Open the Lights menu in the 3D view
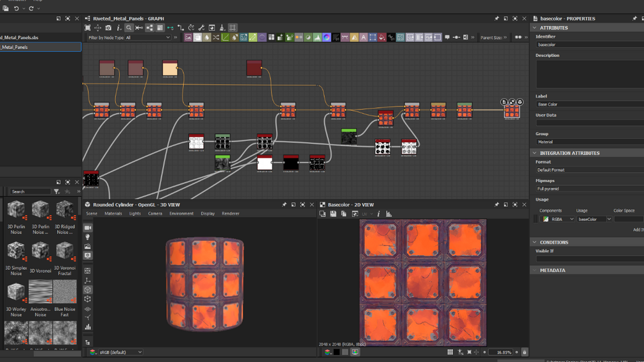644x362 pixels. point(135,213)
